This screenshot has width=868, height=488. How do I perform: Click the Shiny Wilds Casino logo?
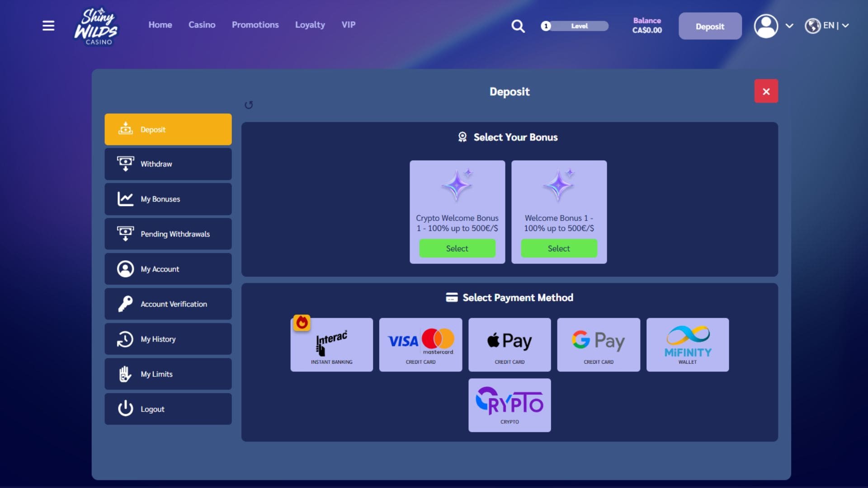point(96,26)
